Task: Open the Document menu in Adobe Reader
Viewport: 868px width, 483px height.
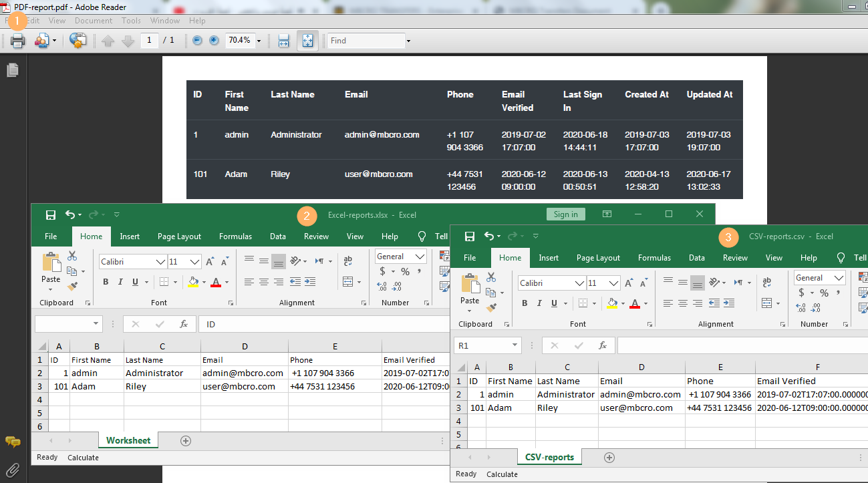Action: (x=93, y=21)
